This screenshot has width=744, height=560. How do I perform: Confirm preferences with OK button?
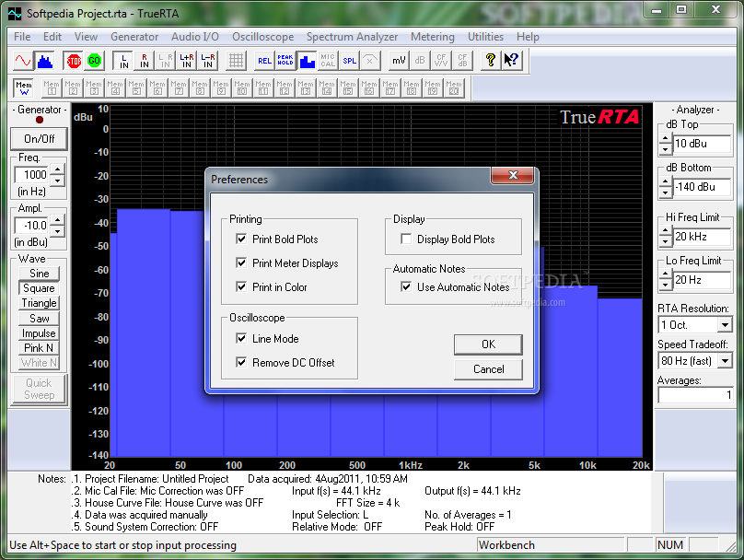[x=488, y=344]
